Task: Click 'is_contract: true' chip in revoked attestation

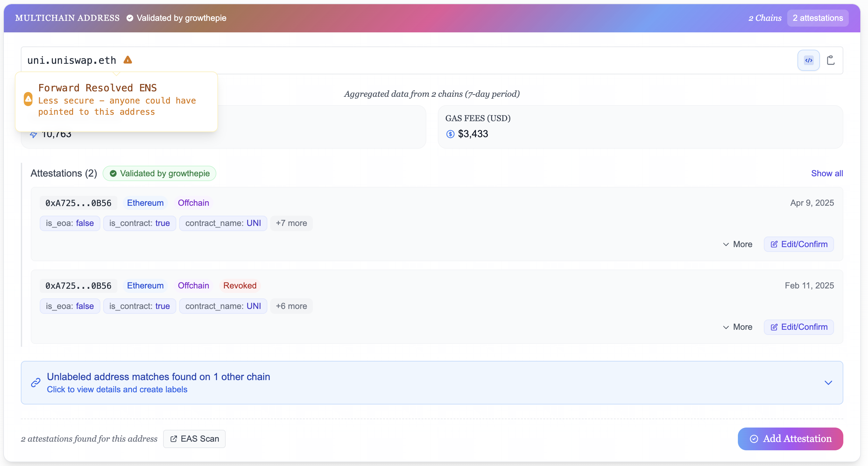Action: tap(139, 306)
